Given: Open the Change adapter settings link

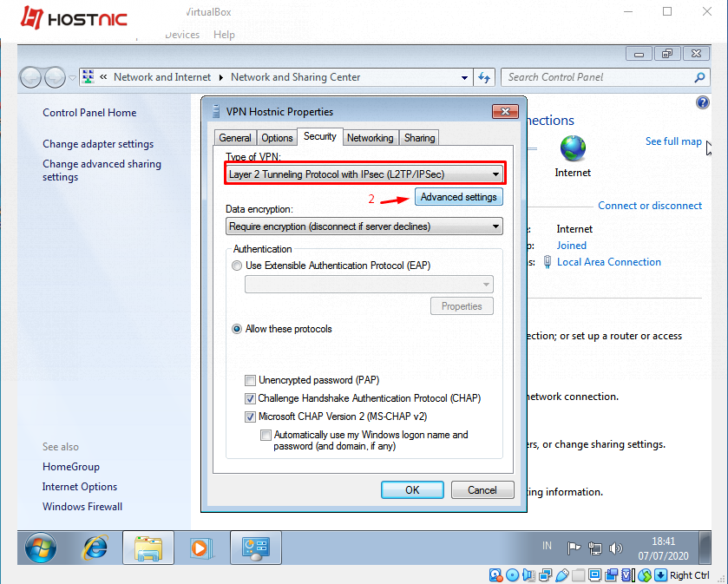Looking at the screenshot, I should (99, 144).
